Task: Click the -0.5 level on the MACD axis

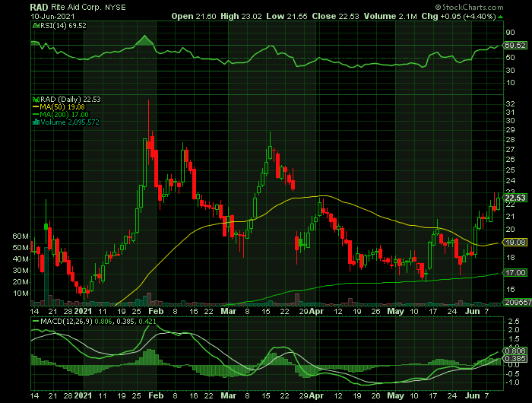Action: [x=512, y=374]
